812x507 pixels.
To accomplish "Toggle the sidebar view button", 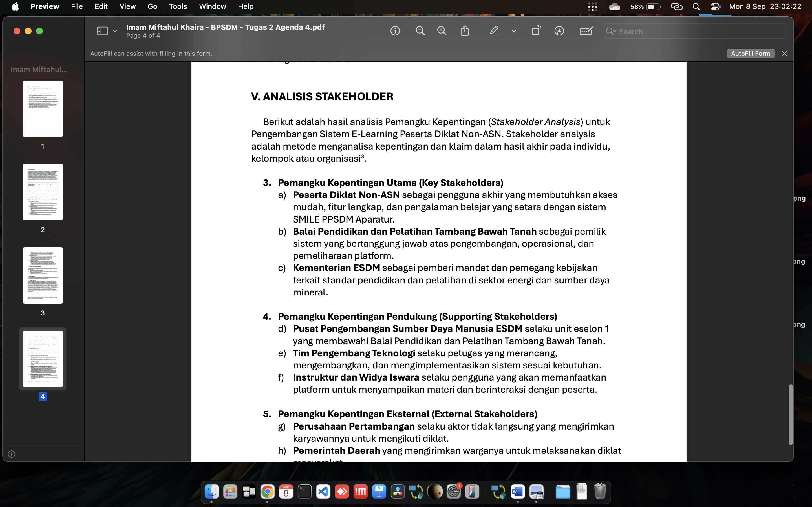I will [x=102, y=31].
